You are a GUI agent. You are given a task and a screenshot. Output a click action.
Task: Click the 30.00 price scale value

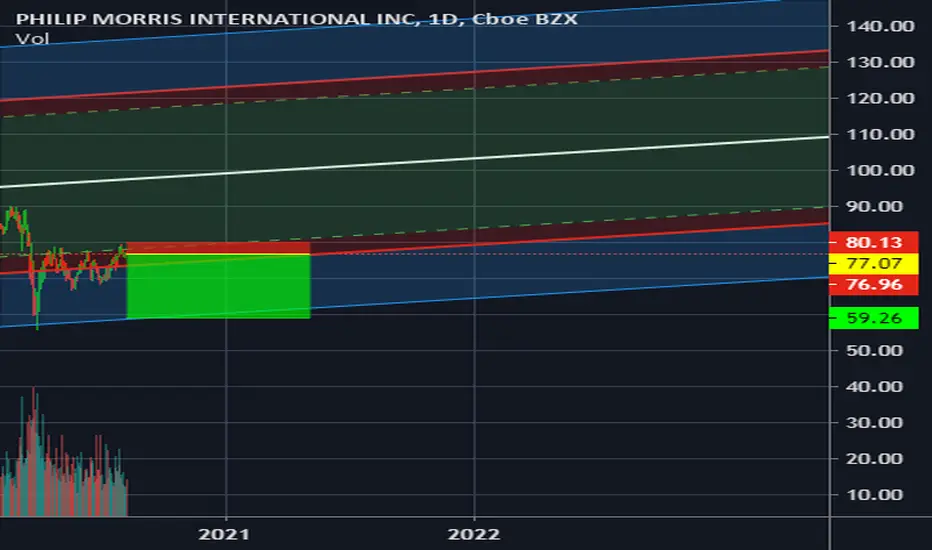click(x=874, y=422)
